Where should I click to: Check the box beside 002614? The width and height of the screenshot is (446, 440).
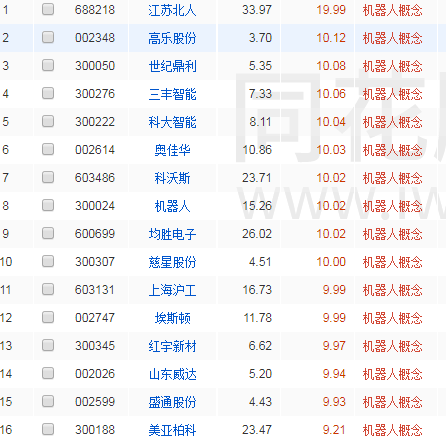click(x=48, y=149)
